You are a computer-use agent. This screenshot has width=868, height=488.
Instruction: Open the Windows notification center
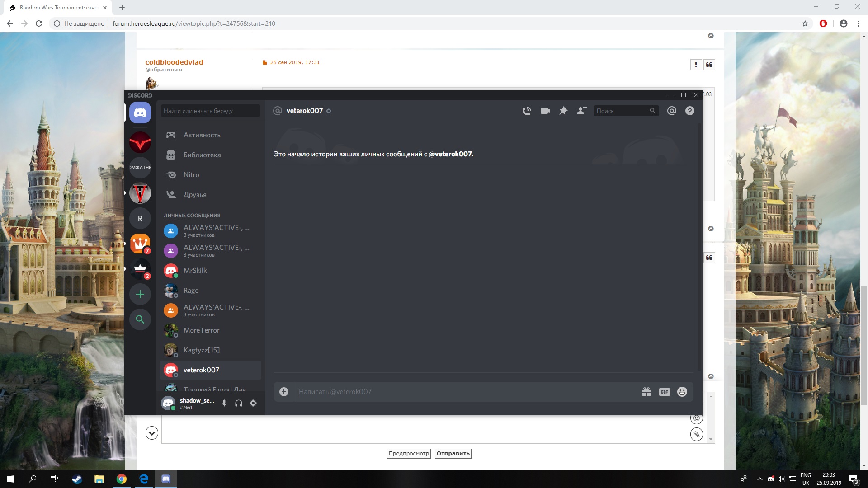click(854, 479)
